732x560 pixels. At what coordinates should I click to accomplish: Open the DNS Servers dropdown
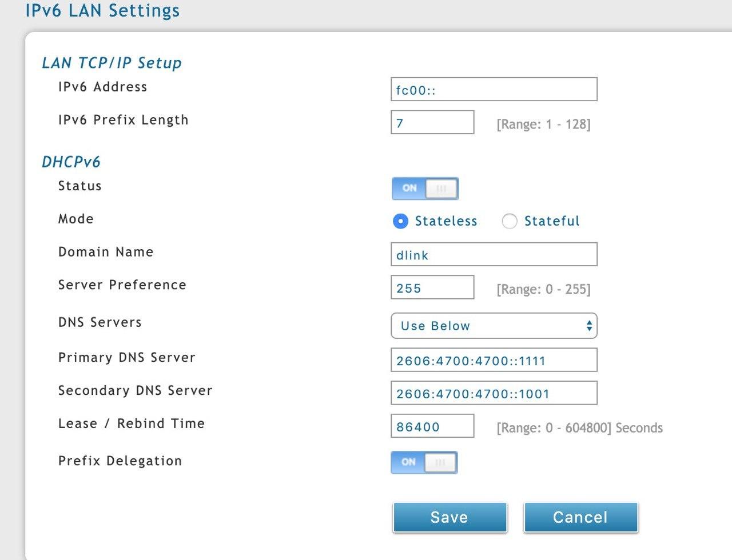point(494,326)
